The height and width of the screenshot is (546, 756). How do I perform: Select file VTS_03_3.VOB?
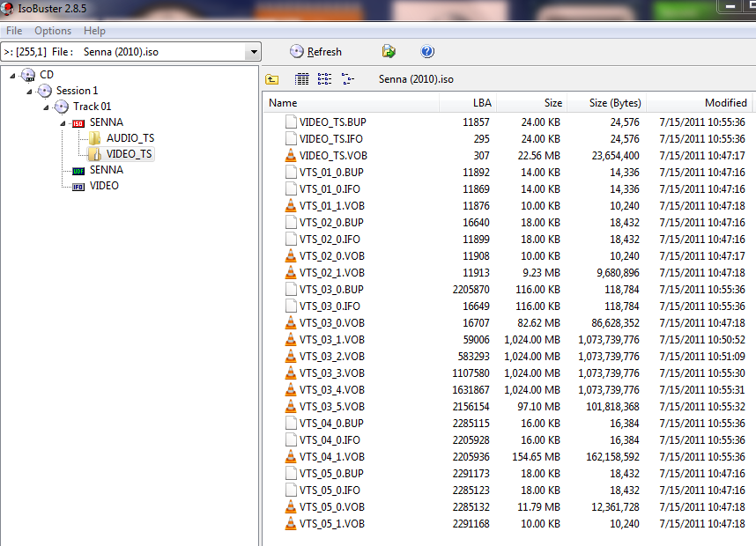331,373
